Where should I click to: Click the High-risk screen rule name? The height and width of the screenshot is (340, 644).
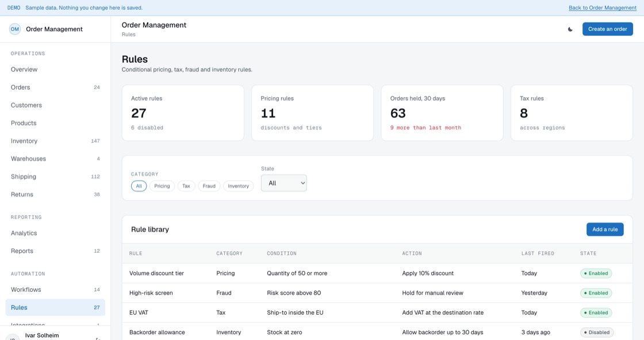151,293
